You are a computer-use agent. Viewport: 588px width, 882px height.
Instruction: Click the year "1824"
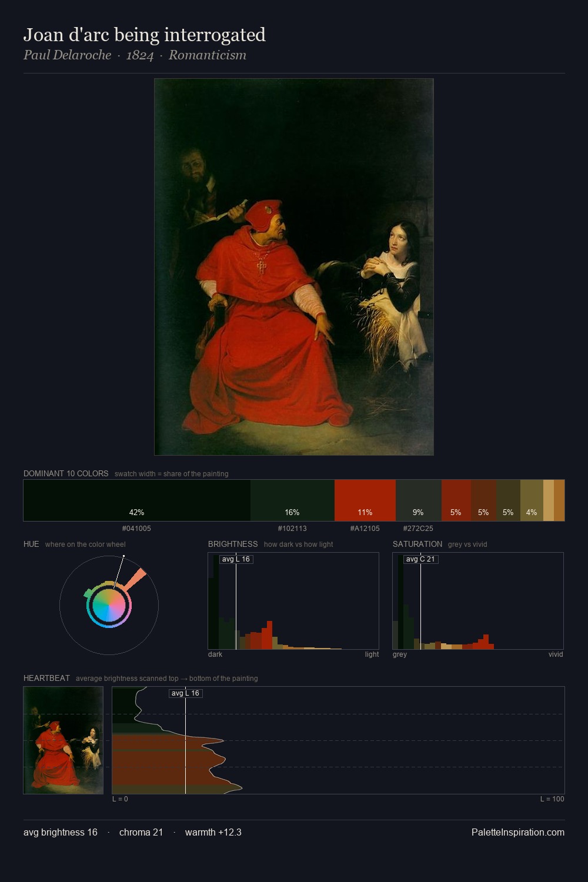tap(140, 55)
